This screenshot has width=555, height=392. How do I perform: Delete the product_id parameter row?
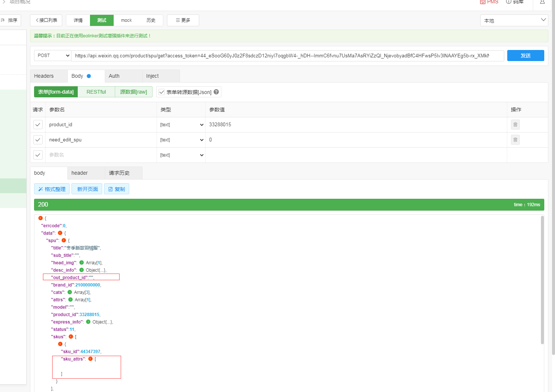(515, 125)
